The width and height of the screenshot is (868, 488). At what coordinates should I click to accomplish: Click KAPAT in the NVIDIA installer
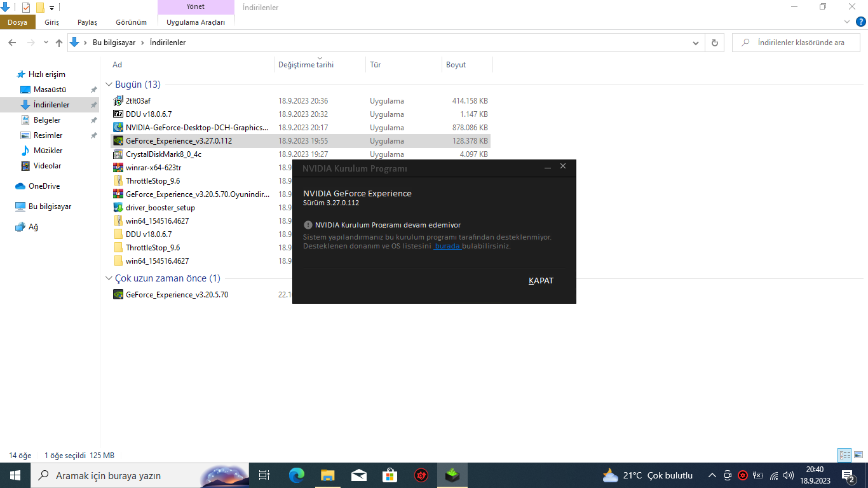tap(541, 281)
